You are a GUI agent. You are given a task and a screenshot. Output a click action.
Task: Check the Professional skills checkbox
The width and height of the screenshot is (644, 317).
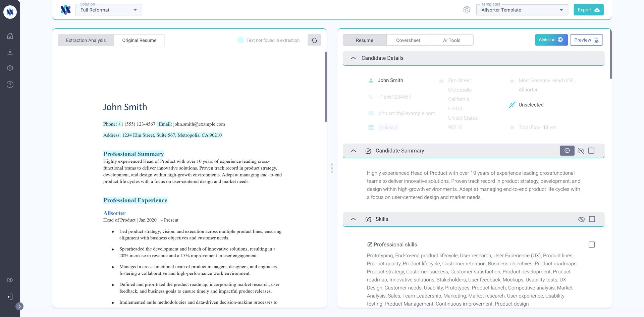coord(592,245)
